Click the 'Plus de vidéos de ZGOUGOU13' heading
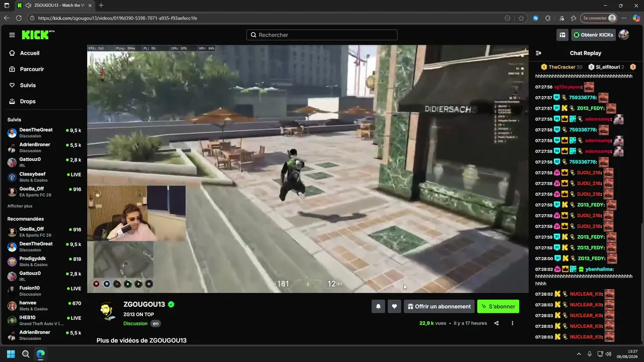The width and height of the screenshot is (644, 362). coord(141,340)
